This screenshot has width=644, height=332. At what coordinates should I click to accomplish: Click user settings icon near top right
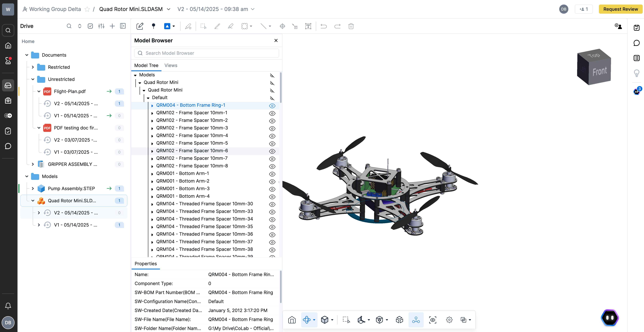[618, 26]
